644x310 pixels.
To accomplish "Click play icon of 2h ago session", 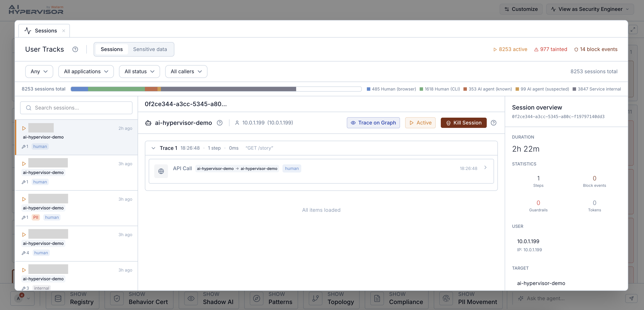I will [x=24, y=128].
